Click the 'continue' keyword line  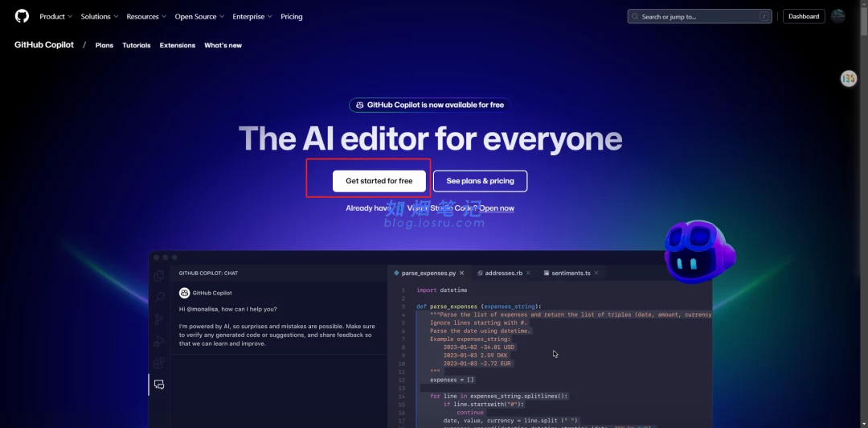pyautogui.click(x=470, y=412)
